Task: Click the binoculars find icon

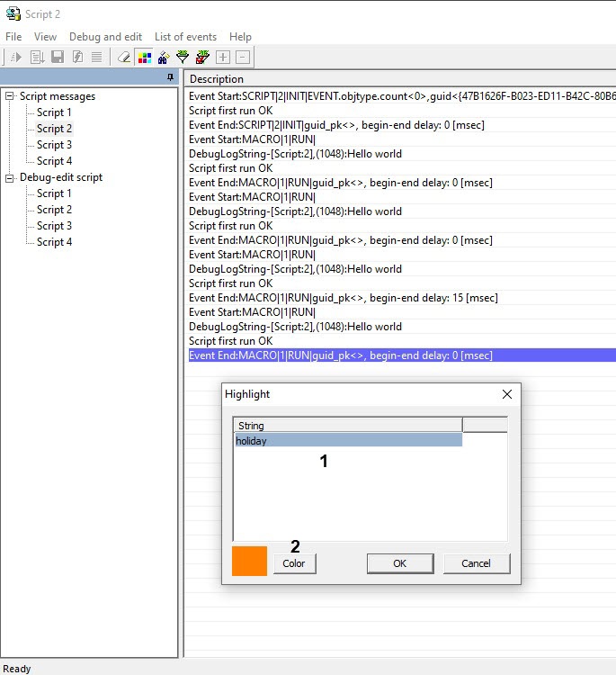Action: tap(163, 57)
